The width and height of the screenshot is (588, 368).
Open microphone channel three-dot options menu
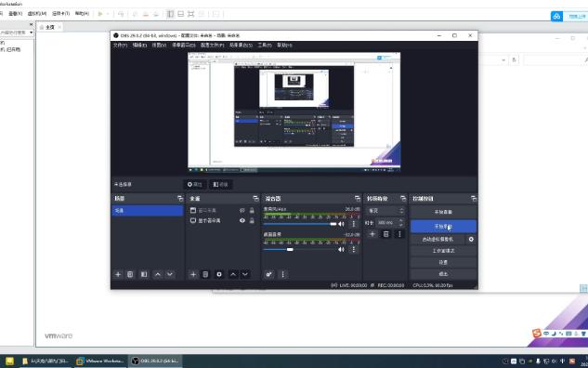point(354,224)
